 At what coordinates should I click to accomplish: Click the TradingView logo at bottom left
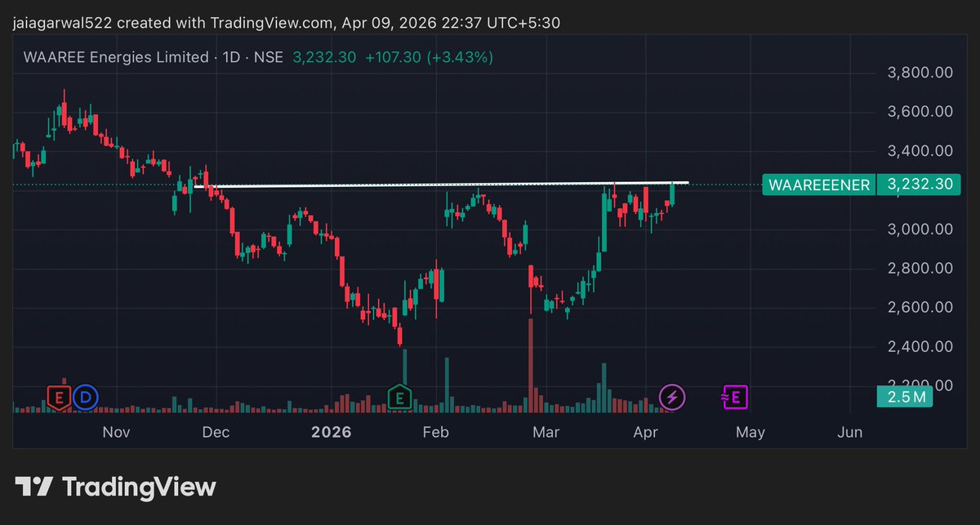[117, 487]
